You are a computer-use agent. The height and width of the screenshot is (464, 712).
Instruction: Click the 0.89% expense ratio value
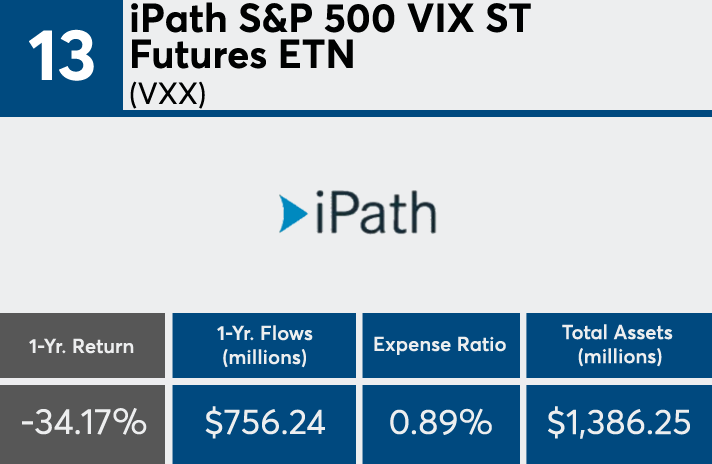pyautogui.click(x=440, y=423)
